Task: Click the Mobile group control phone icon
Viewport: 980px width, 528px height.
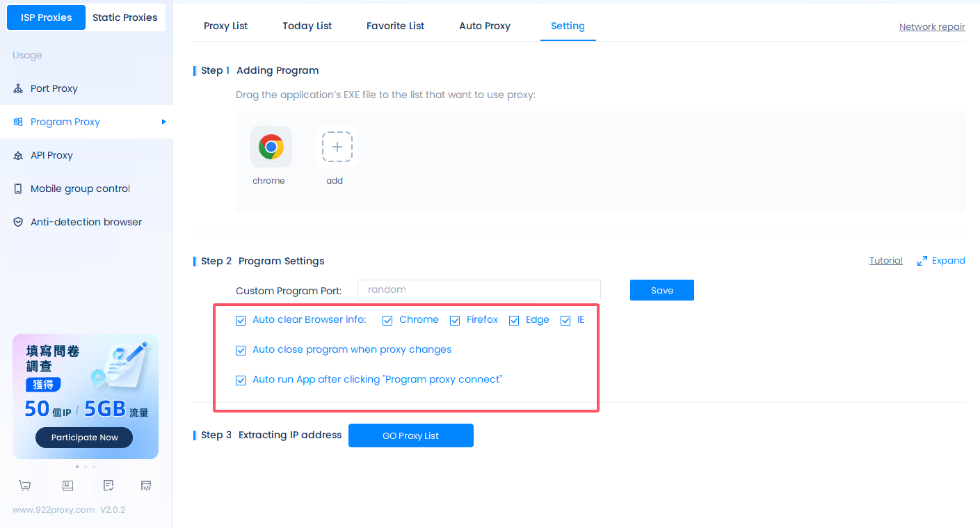Action: pos(18,189)
